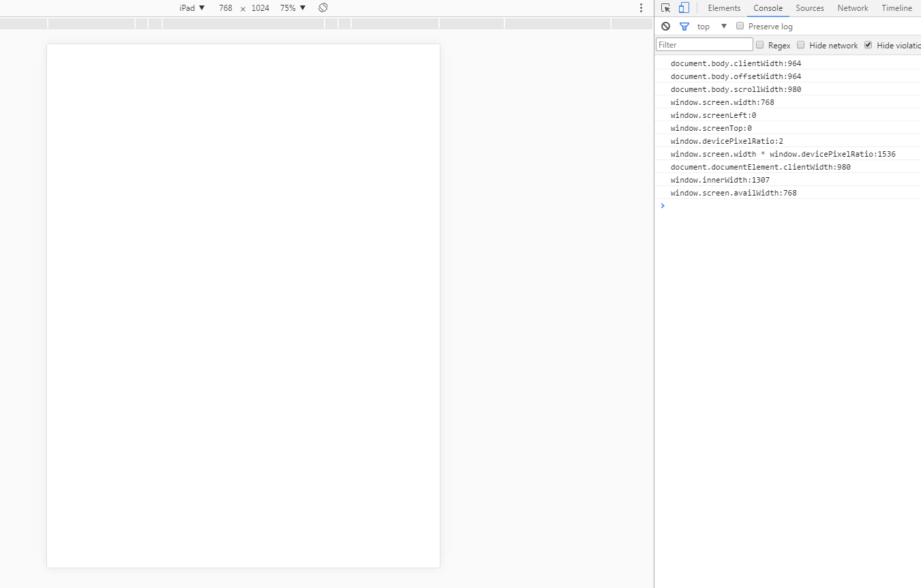This screenshot has height=588, width=921.
Task: Select log line window.screen.width:768
Action: pos(787,102)
